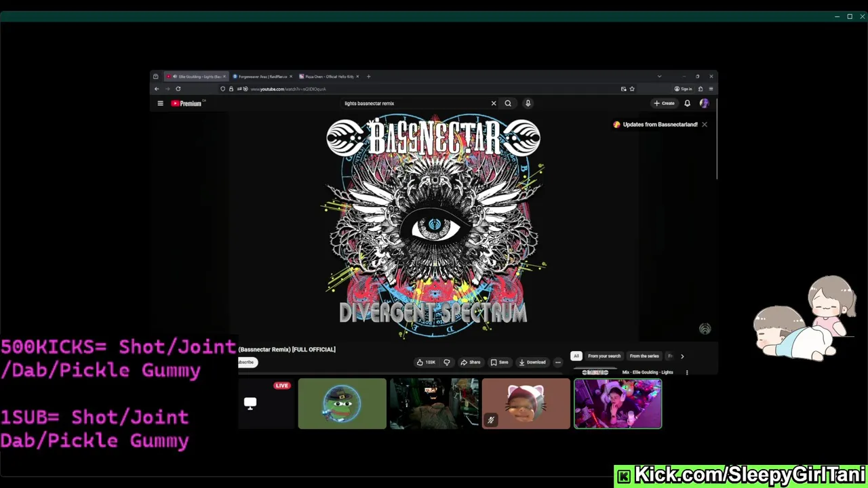868x488 pixels.
Task: Select the All filter chip
Action: tap(576, 356)
